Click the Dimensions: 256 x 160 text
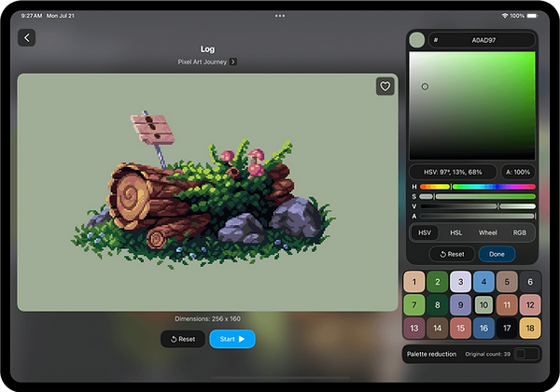The image size is (560, 392). (207, 318)
